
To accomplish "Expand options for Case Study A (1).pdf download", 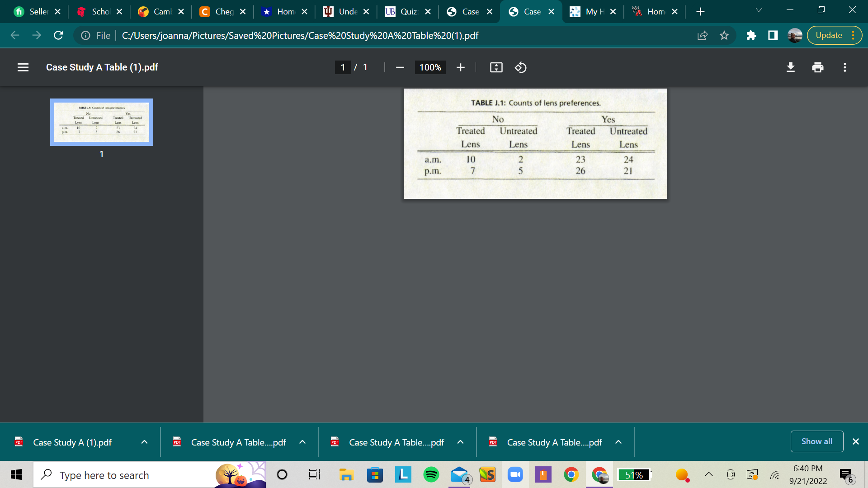I will (x=144, y=442).
